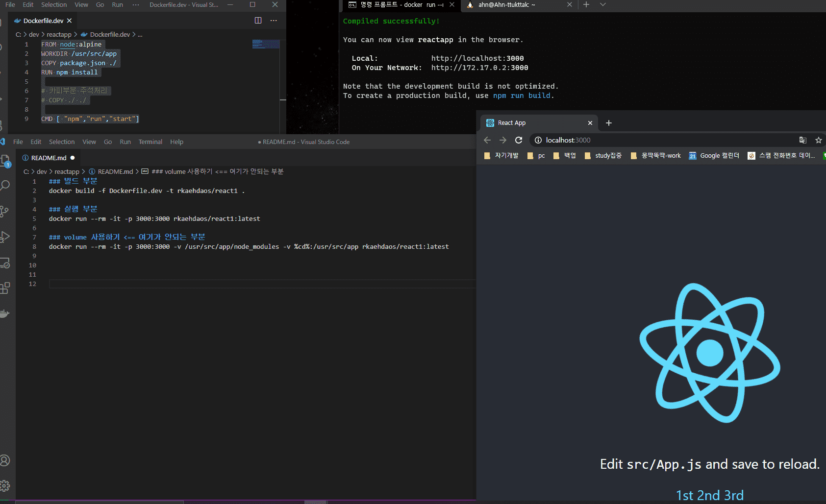Image resolution: width=826 pixels, height=504 pixels.
Task: Open Selection menu in README VS Code window
Action: point(62,142)
